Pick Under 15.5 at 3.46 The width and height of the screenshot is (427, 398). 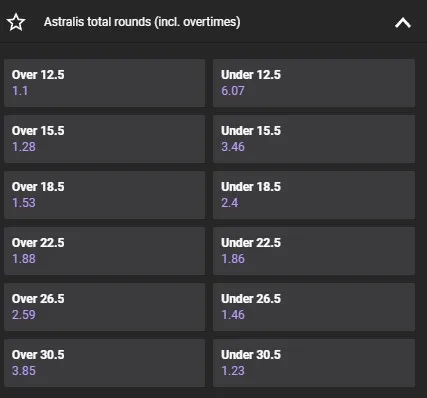(x=314, y=139)
